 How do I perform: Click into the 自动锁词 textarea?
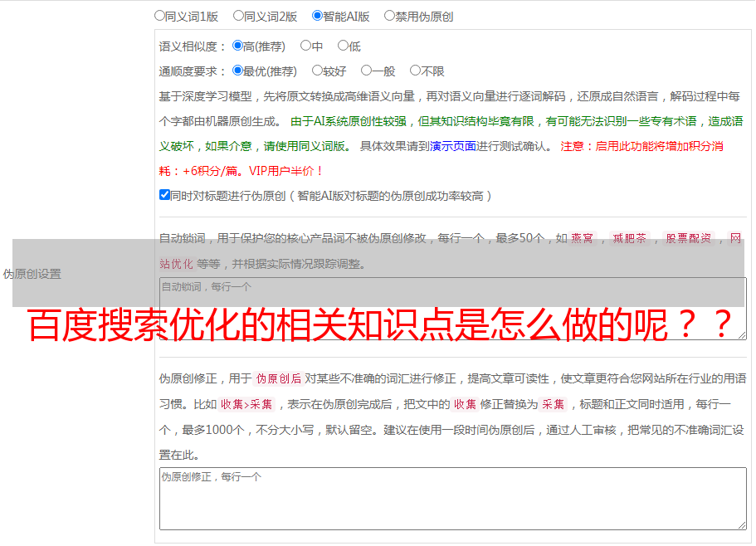(x=453, y=309)
